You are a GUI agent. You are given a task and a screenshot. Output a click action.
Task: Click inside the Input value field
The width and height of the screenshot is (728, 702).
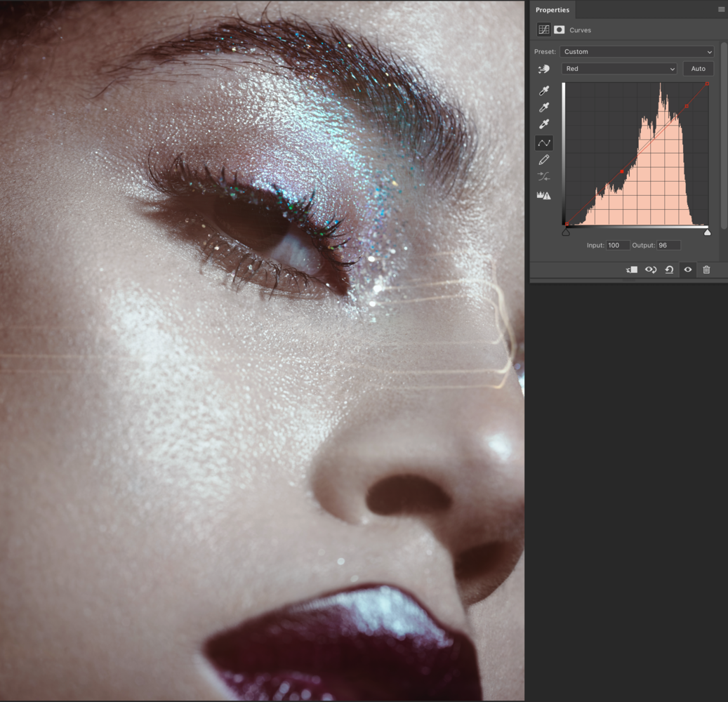click(616, 245)
